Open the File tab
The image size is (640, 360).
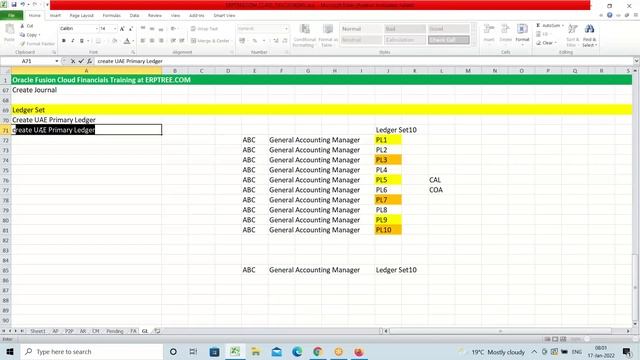coord(11,16)
